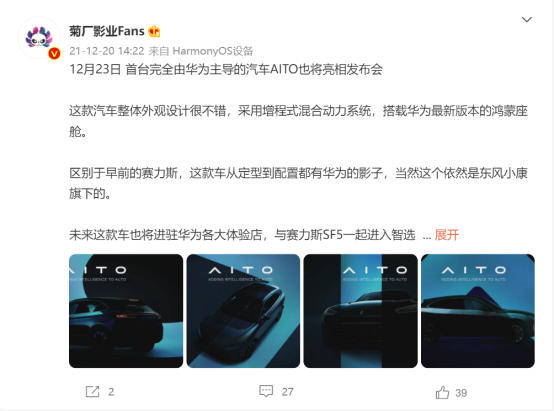The image size is (554, 411).
Task: Click the like count 39
Action: [x=461, y=393]
